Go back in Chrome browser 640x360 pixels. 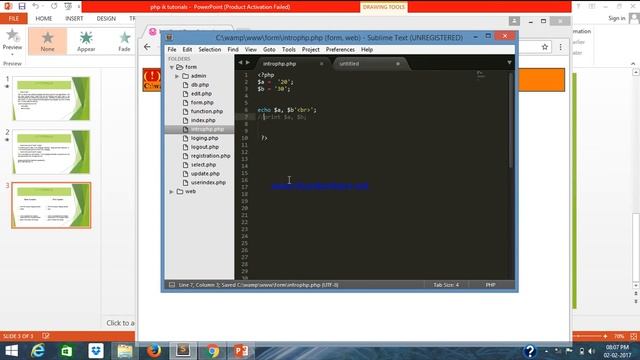(x=147, y=47)
